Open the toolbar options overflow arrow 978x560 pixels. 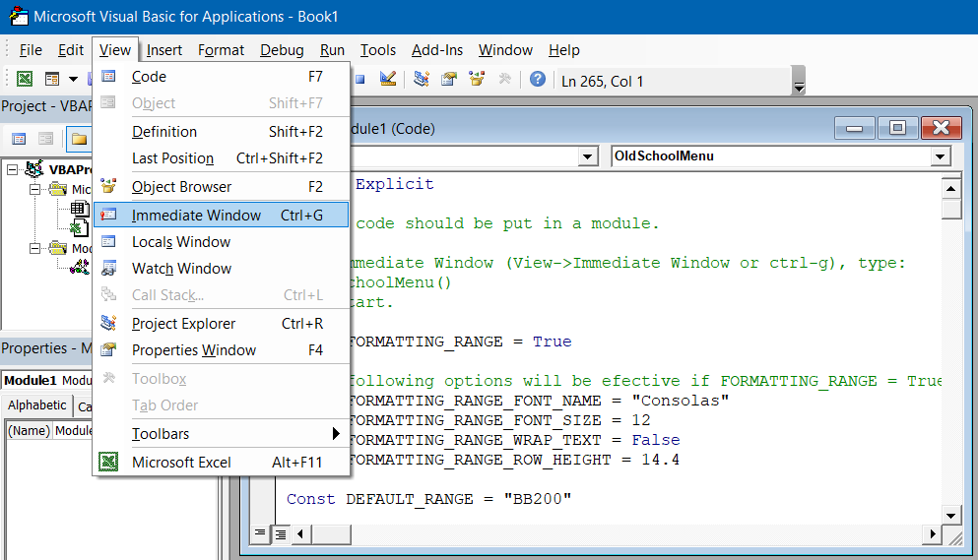click(799, 87)
